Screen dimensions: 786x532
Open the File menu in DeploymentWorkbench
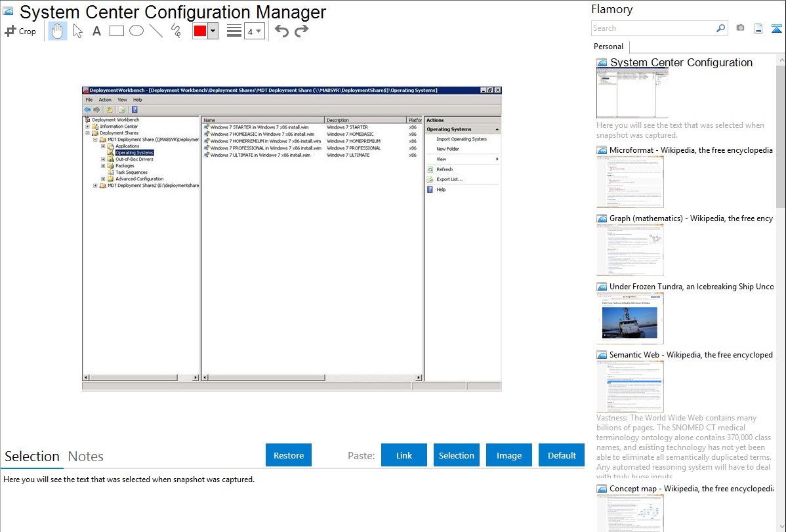click(x=89, y=100)
